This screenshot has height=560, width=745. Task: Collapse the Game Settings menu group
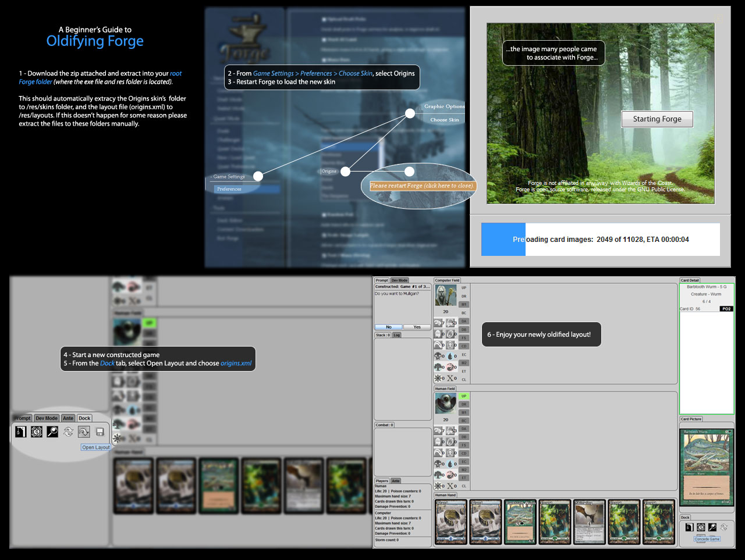(228, 177)
